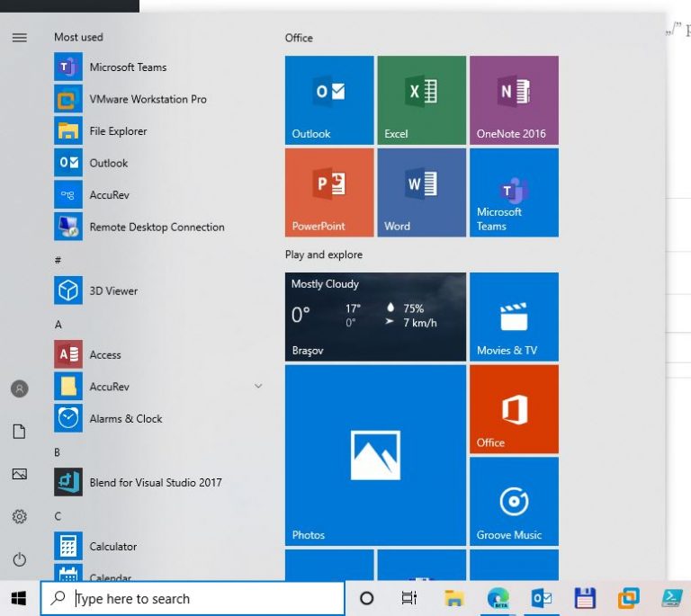
Task: Click the 'Type here to search' box
Action: tap(193, 598)
